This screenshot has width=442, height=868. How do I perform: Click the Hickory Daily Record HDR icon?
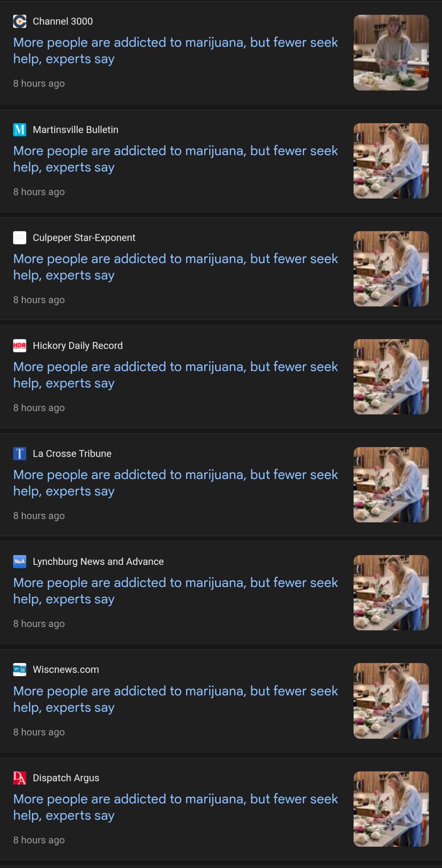[20, 346]
